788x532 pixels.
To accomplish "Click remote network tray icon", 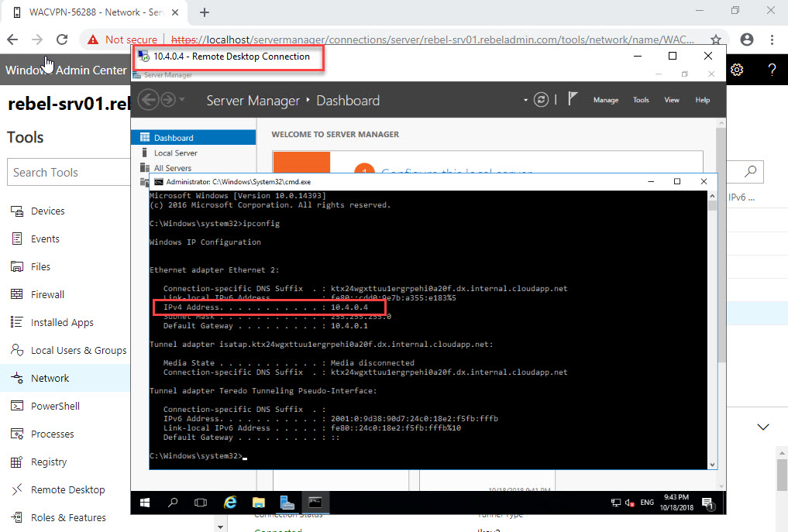I will [616, 503].
